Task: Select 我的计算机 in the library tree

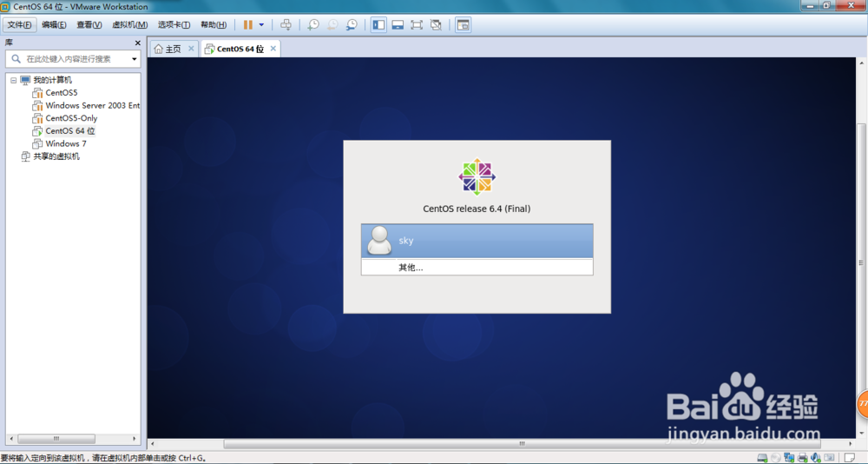Action: point(52,81)
